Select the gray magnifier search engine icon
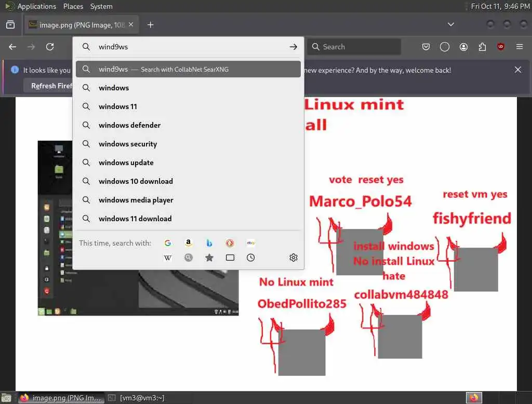The width and height of the screenshot is (532, 404). (189, 258)
